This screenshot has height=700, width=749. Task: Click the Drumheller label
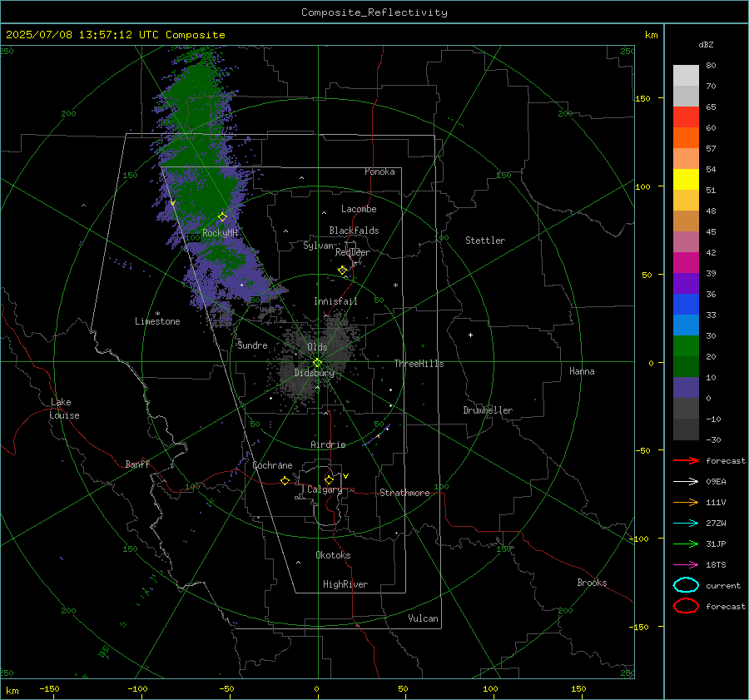pos(488,410)
